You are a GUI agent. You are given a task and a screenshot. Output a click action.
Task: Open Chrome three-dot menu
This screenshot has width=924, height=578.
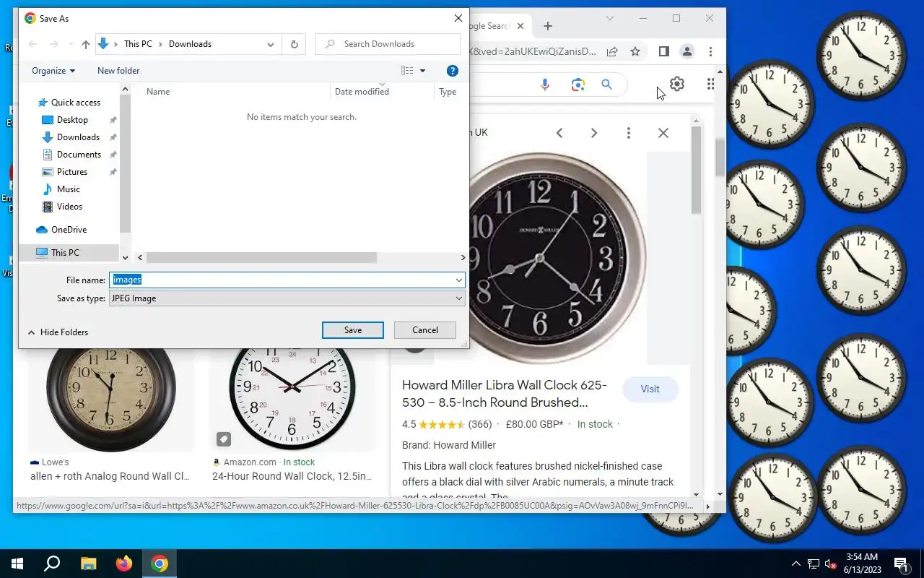click(x=711, y=51)
